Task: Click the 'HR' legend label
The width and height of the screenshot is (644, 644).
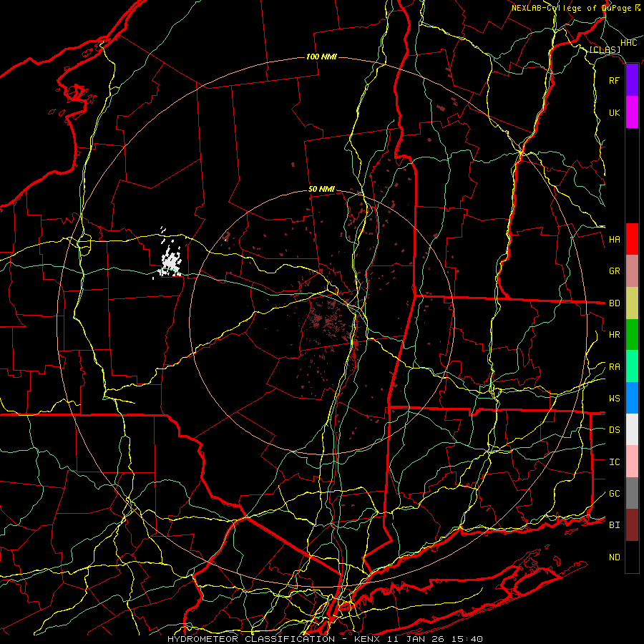Action: tap(615, 335)
